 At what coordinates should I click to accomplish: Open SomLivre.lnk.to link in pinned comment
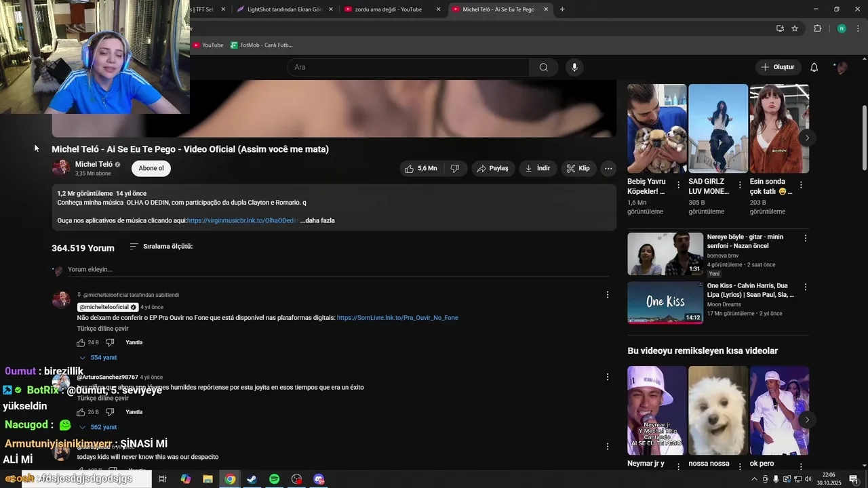click(397, 318)
